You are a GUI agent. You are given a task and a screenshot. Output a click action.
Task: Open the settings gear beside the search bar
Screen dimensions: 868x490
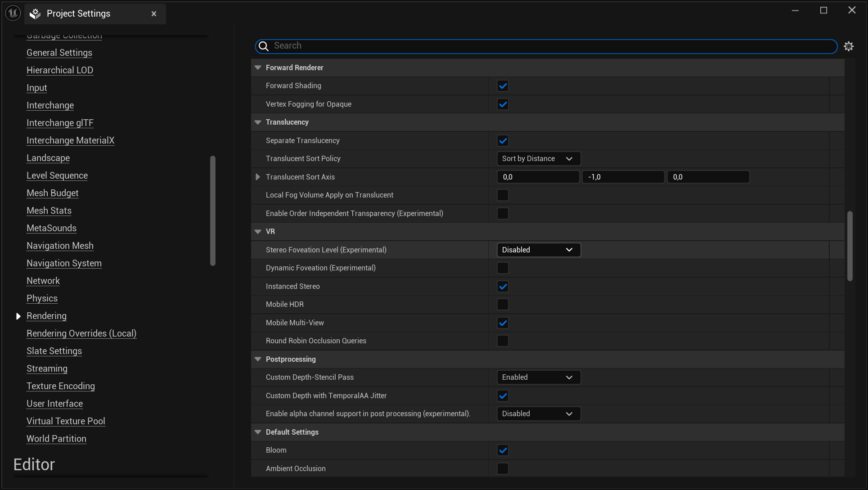[x=849, y=46]
